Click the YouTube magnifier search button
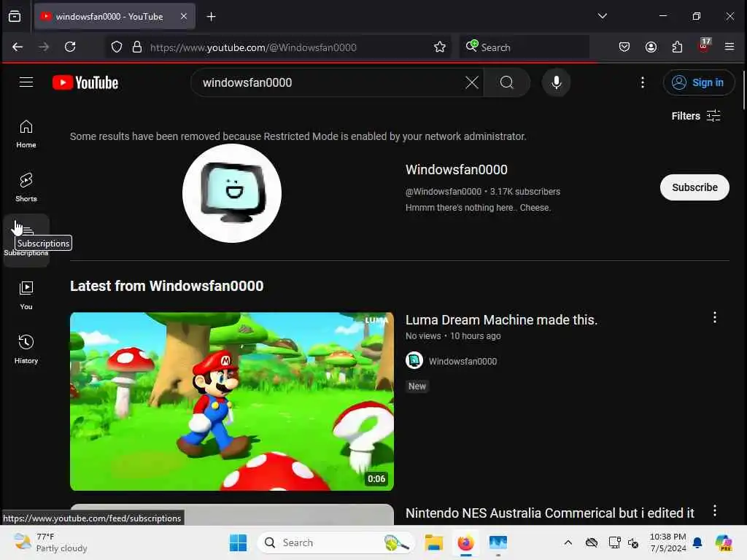This screenshot has height=560, width=747. [507, 82]
